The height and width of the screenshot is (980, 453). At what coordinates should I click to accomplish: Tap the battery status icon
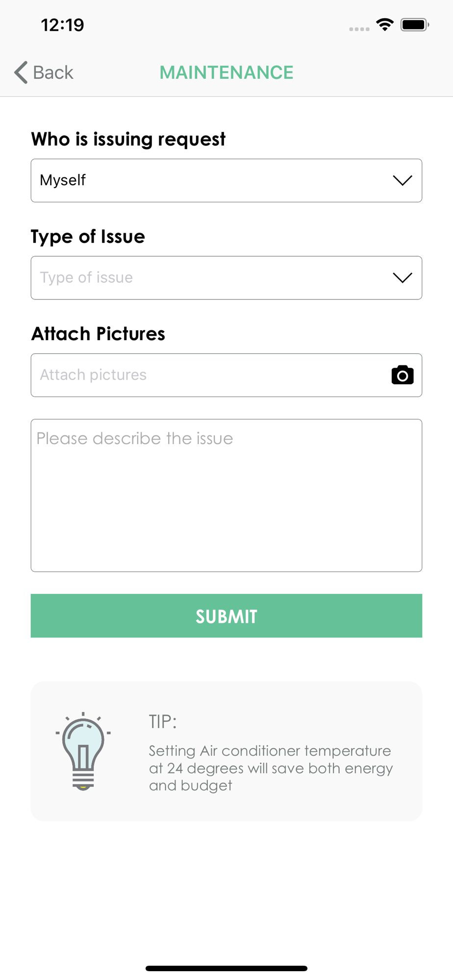pos(415,24)
